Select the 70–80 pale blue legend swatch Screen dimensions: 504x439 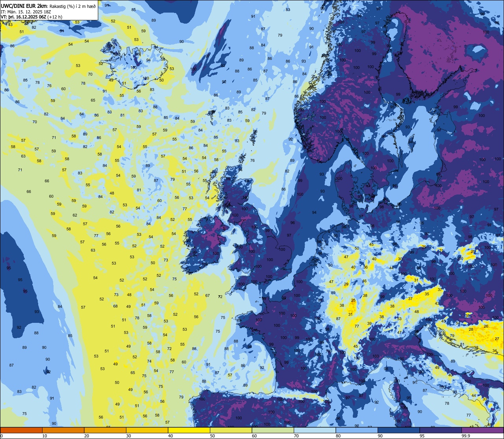(x=315, y=430)
